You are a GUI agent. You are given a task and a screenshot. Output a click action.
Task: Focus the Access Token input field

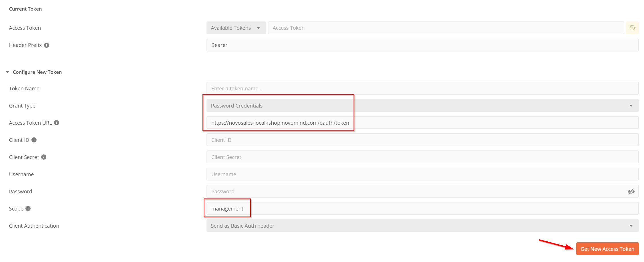coord(446,28)
